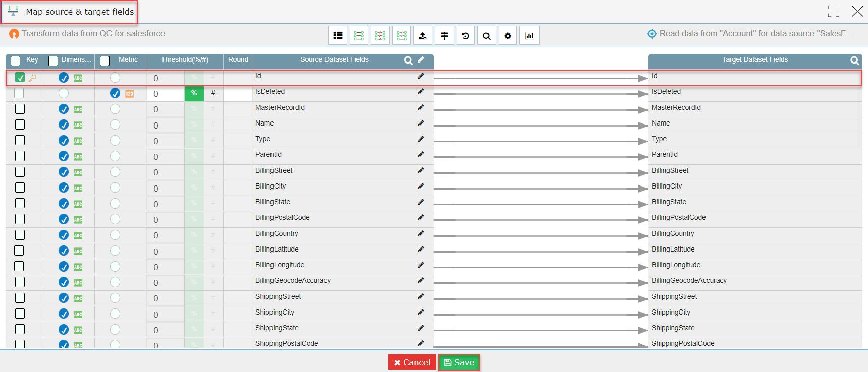Click Transform data from QC for salesforce label

(93, 33)
